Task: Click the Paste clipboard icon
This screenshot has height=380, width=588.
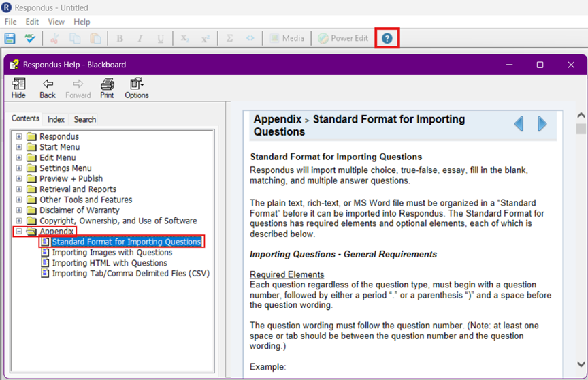Action: point(95,38)
